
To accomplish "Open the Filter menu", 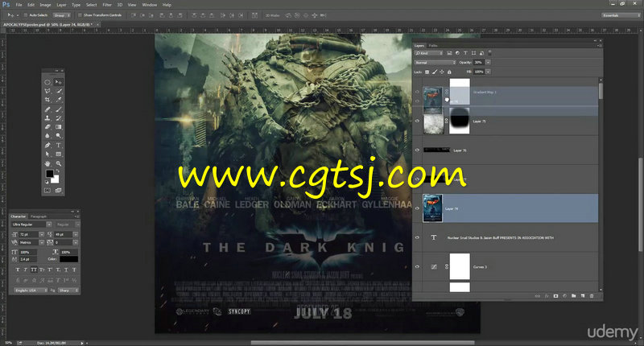I will click(107, 5).
